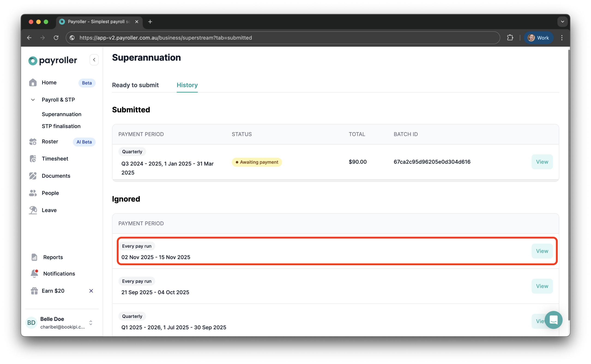Screen dimensions: 591x364
Task: Click the People group icon
Action: pyautogui.click(x=33, y=193)
